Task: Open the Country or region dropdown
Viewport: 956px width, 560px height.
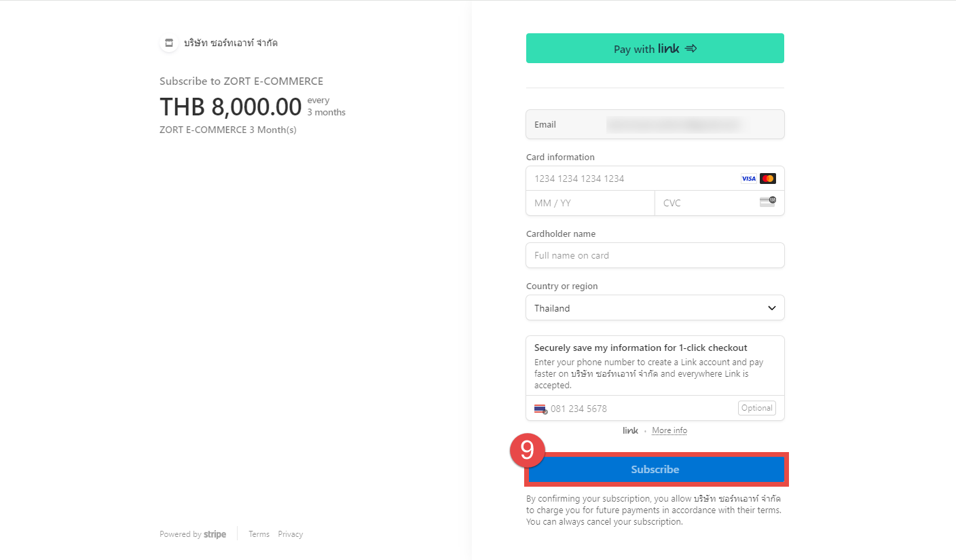Action: point(655,307)
